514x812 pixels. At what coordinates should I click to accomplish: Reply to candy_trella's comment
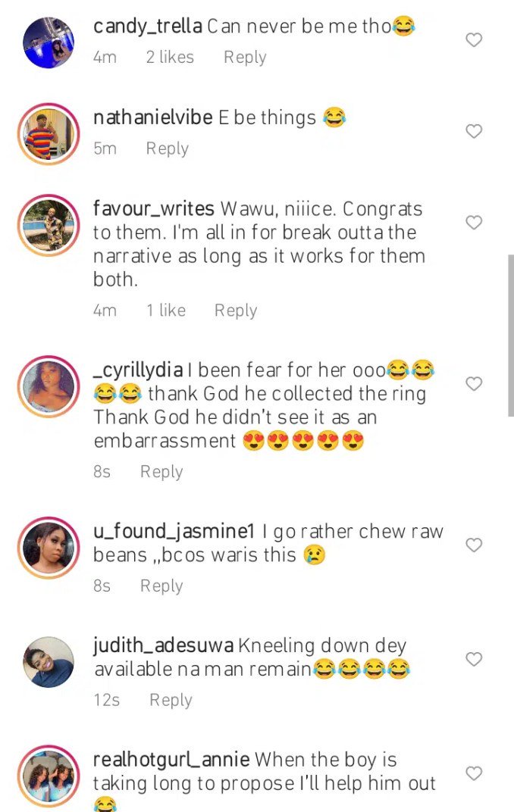coord(245,58)
